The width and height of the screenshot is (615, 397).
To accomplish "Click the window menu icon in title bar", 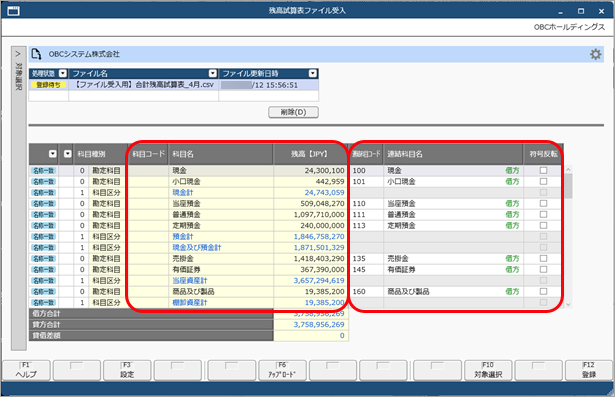I will click(13, 11).
